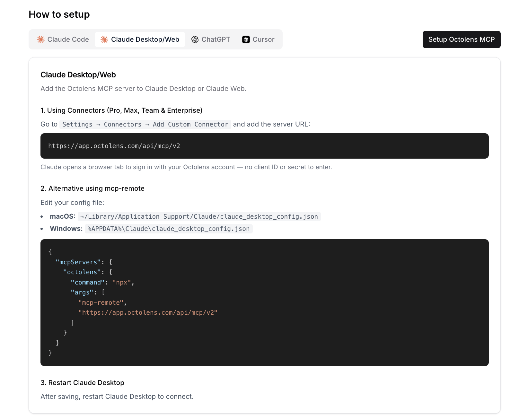Click the macOS claude_desktop_config.json path
Viewport: 528px width, 420px height.
tap(199, 217)
